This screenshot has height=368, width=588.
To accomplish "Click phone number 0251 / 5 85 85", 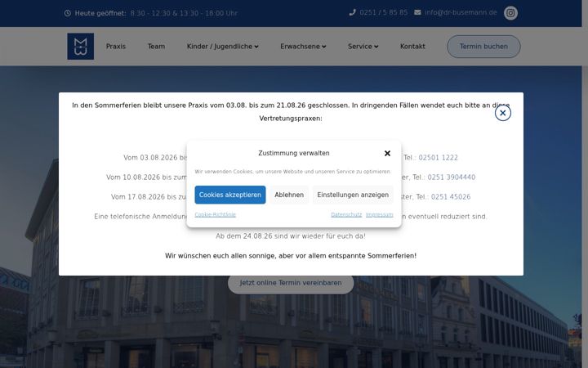I will point(384,12).
